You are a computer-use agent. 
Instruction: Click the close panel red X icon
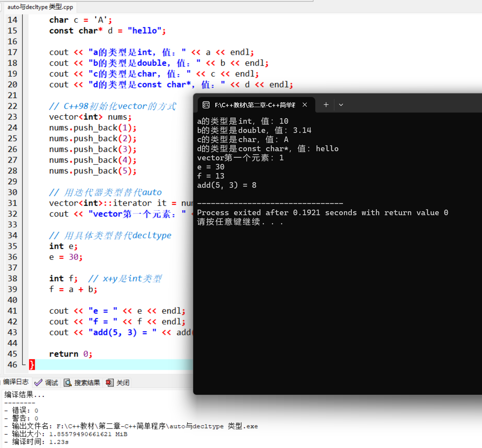(110, 383)
